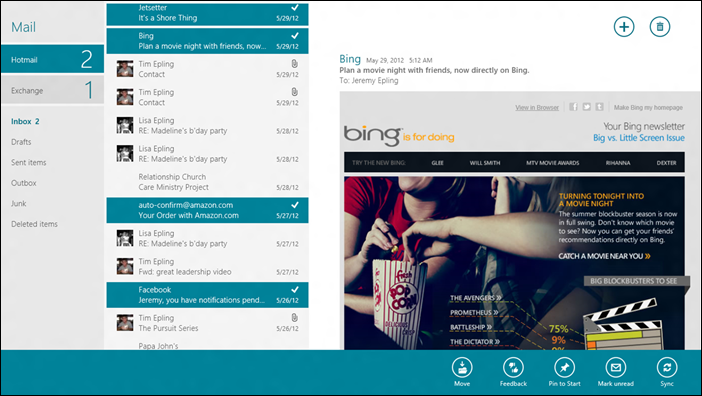Screen dimensions: 702x396
Task: Uncheck the selected Amazon order email
Action: 295,205
